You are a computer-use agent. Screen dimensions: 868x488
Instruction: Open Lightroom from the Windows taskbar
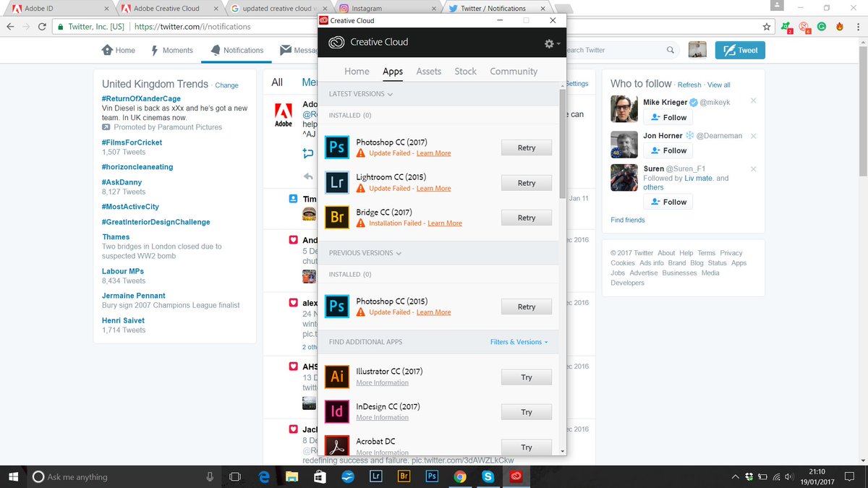(x=375, y=476)
